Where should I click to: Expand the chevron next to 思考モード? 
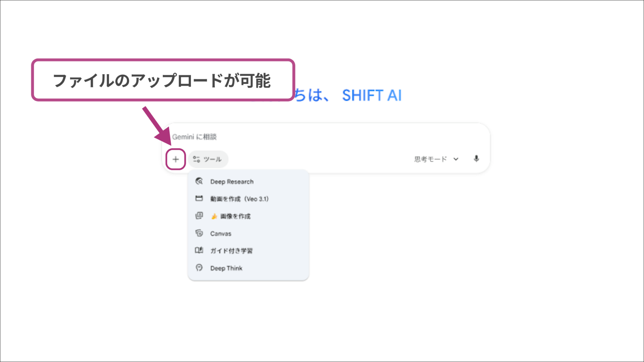456,159
